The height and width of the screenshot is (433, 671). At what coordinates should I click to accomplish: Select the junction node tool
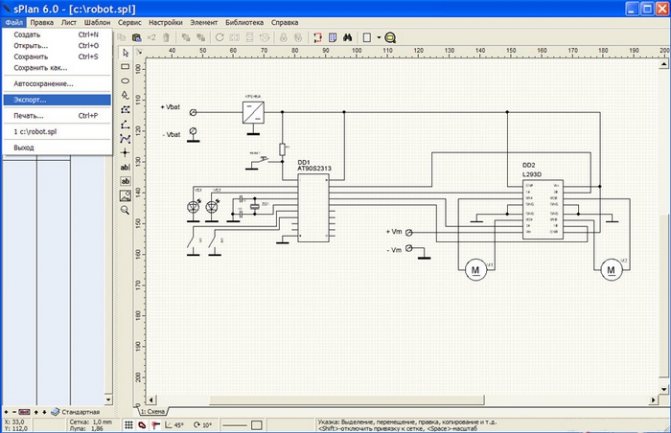(x=125, y=153)
